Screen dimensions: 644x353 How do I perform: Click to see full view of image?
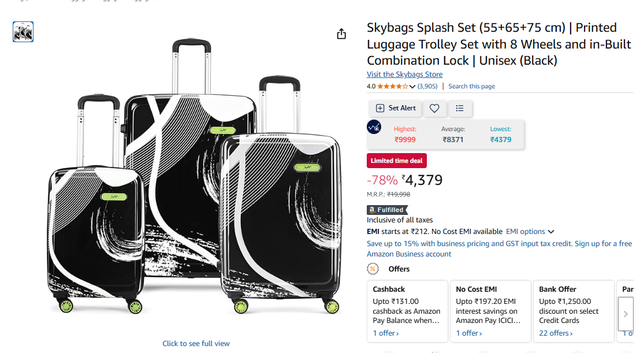(196, 343)
